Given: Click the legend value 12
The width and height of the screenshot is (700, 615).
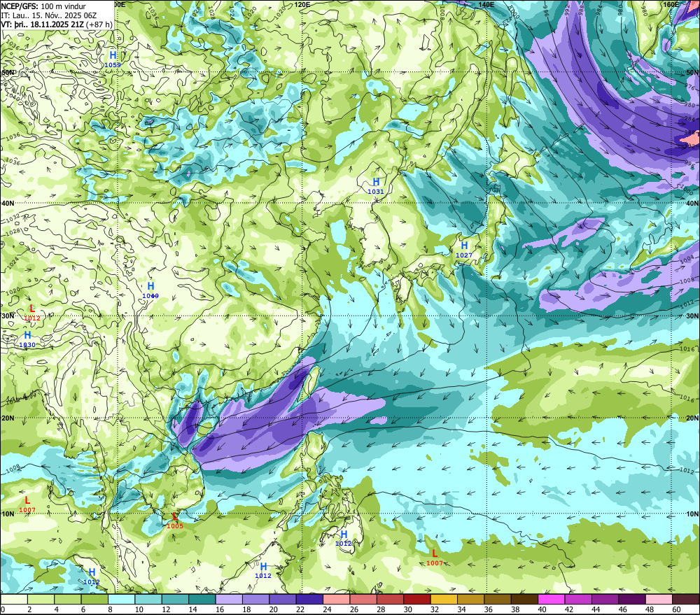Looking at the screenshot, I should [166, 609].
